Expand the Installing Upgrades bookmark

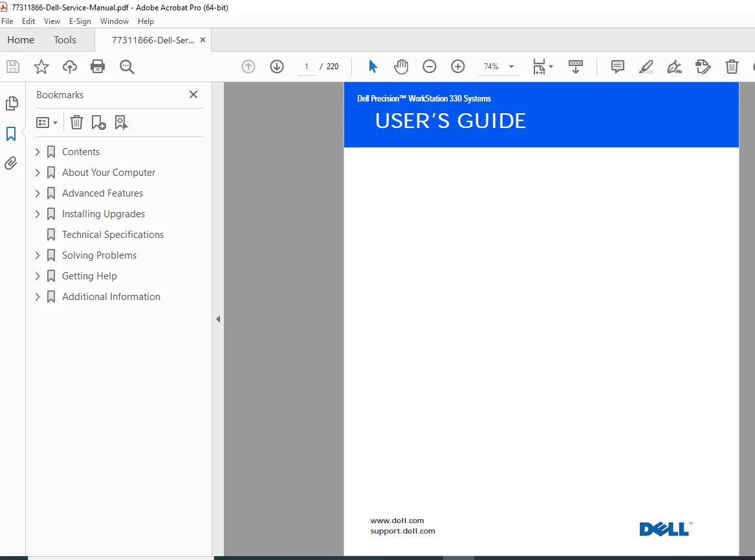pyautogui.click(x=38, y=214)
